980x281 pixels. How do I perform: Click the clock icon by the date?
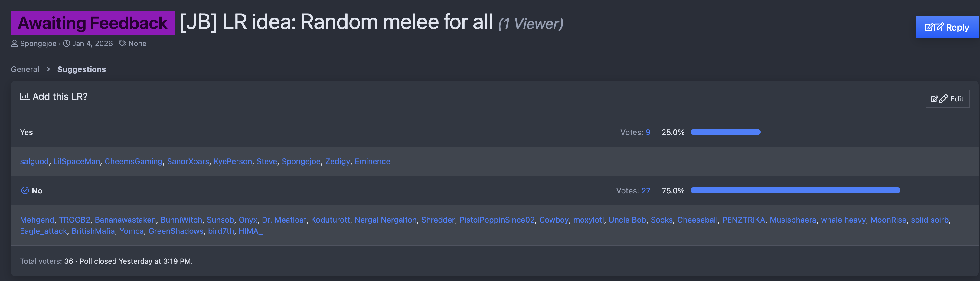click(x=67, y=44)
